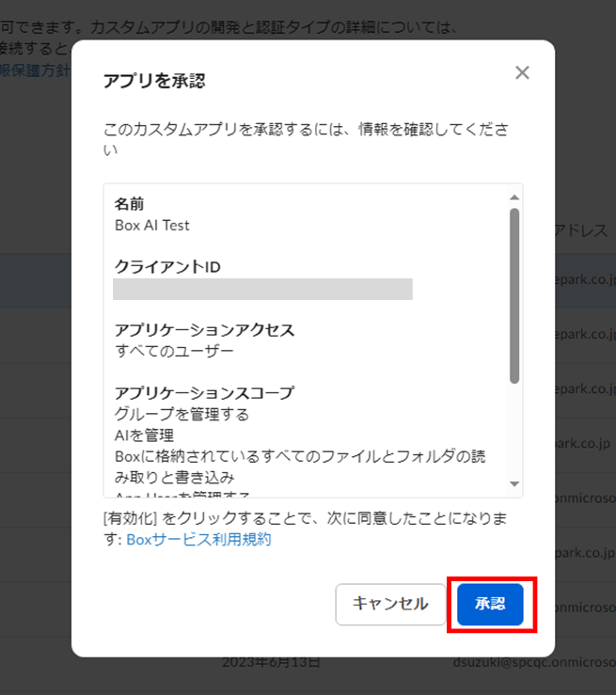Close the アプリを承認 dialog with X

(522, 72)
